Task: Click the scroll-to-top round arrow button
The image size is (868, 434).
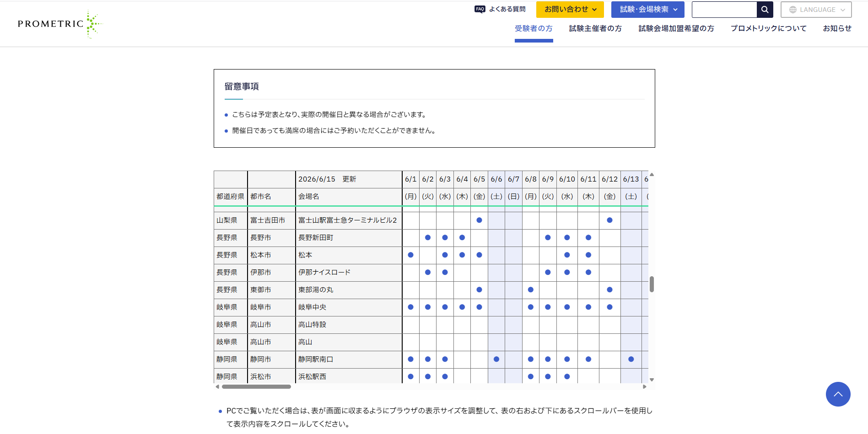Action: 838,394
